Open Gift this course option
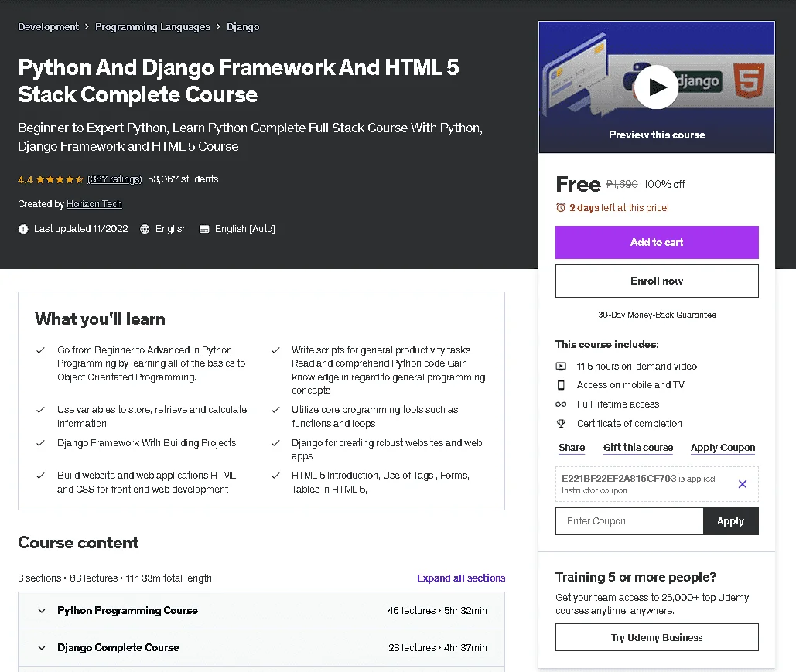Screen dimensions: 796x672 638,448
